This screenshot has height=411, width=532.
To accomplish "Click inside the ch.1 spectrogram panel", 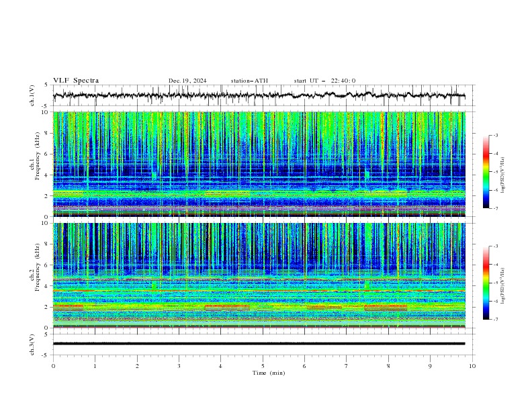I will 259,164.
